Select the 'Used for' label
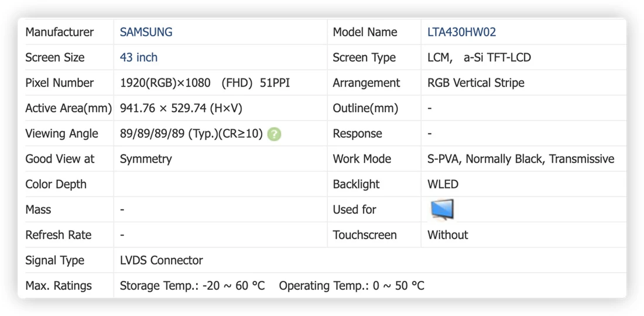The width and height of the screenshot is (644, 316). pyautogui.click(x=354, y=209)
